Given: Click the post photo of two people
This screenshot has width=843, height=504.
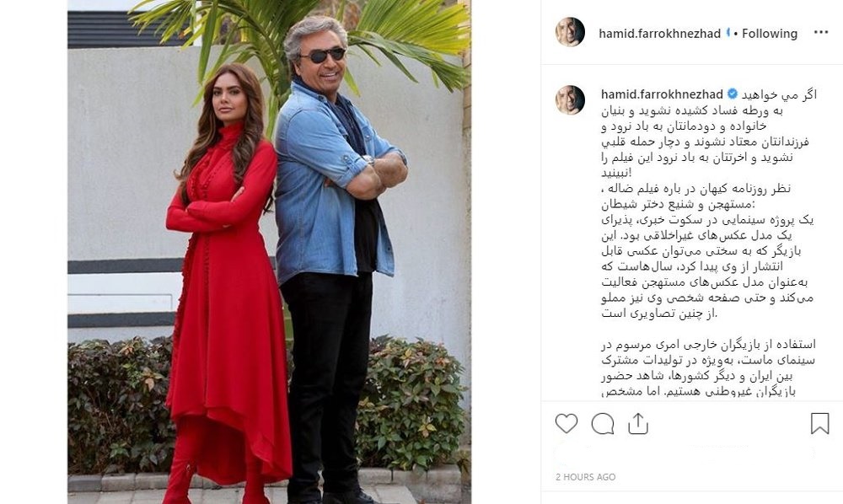Looking at the screenshot, I should coord(270,252).
